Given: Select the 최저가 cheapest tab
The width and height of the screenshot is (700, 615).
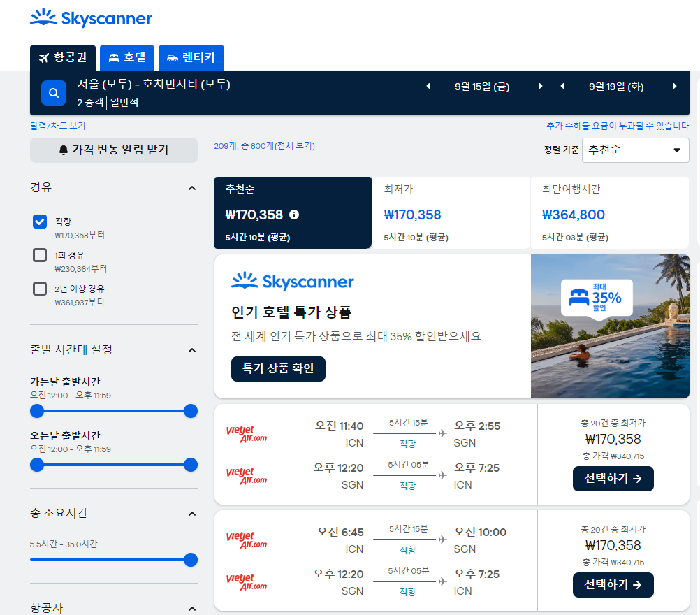Looking at the screenshot, I should (451, 212).
